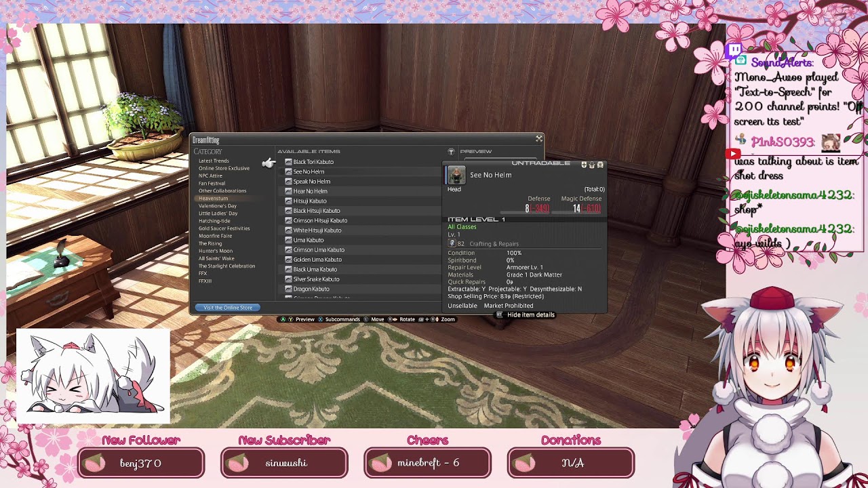
Task: Select the Online Store Exclusive category
Action: (224, 168)
